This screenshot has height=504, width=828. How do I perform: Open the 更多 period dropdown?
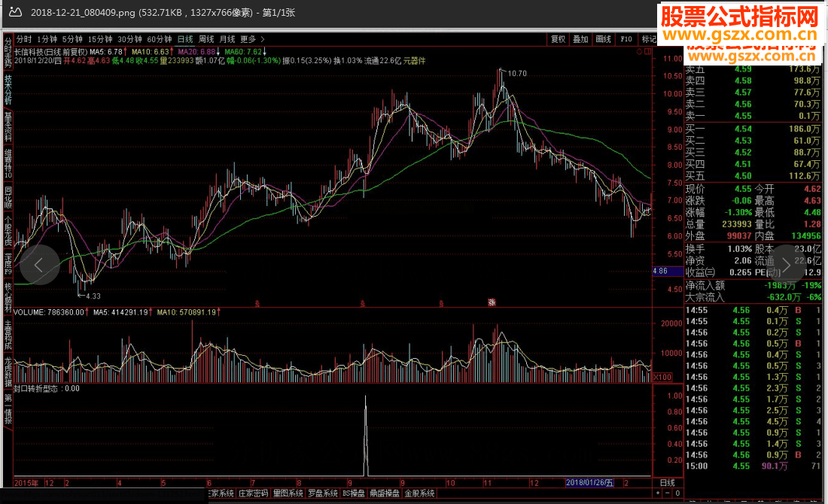click(x=248, y=39)
